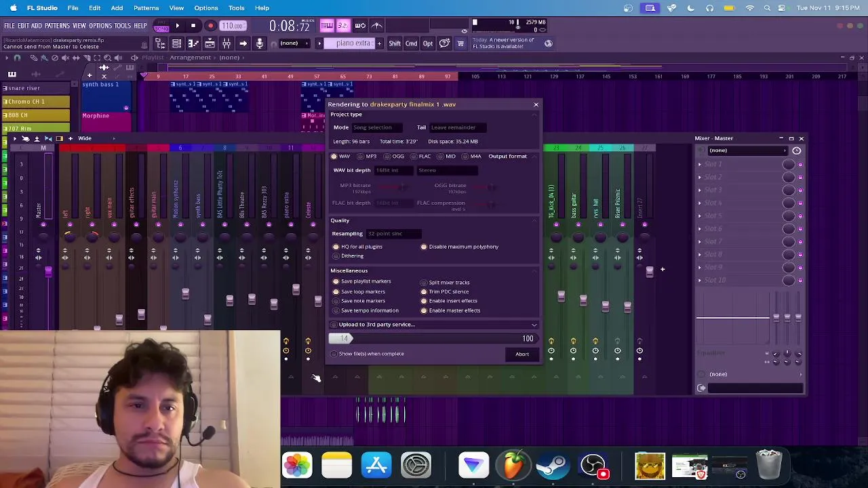Open Steam in the Dock
The image size is (868, 488).
(553, 466)
